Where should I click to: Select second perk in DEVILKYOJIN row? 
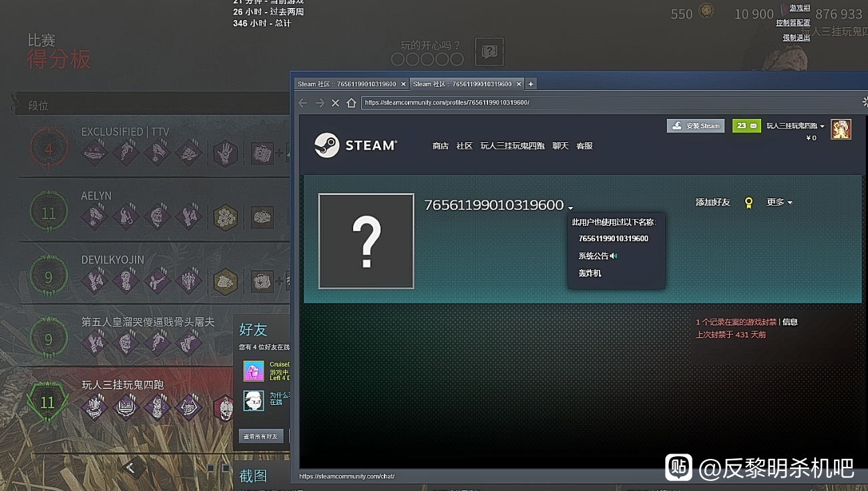point(126,281)
